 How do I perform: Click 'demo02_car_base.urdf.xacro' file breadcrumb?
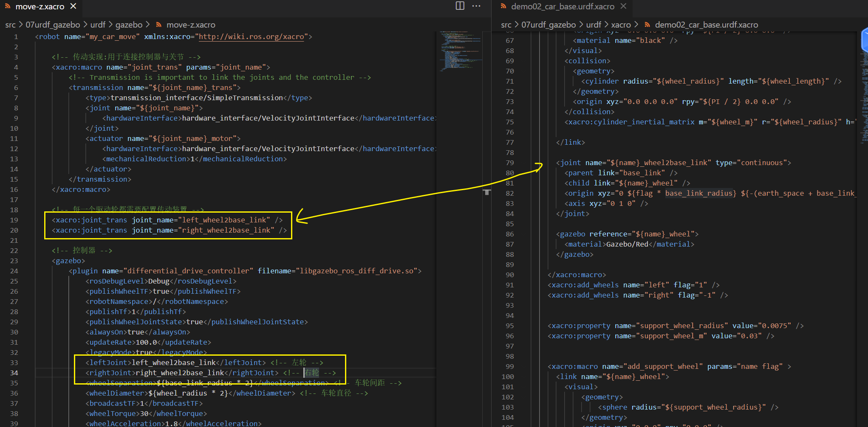pyautogui.click(x=706, y=25)
